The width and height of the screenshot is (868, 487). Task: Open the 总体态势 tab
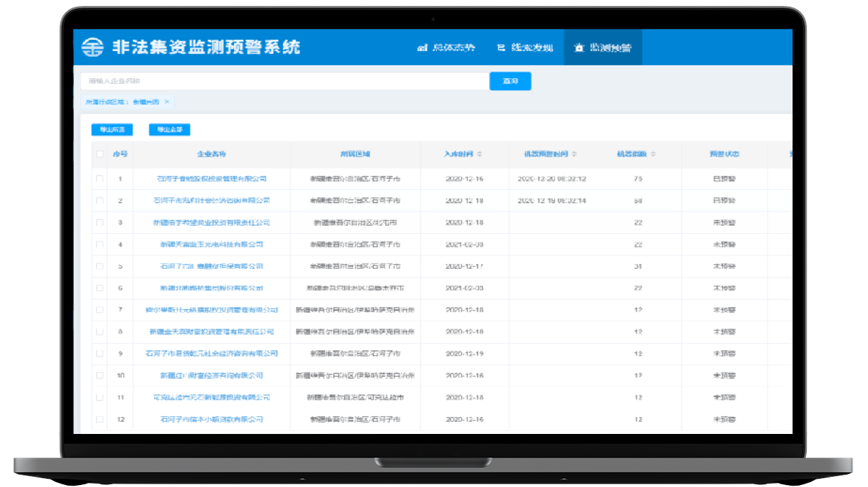453,48
